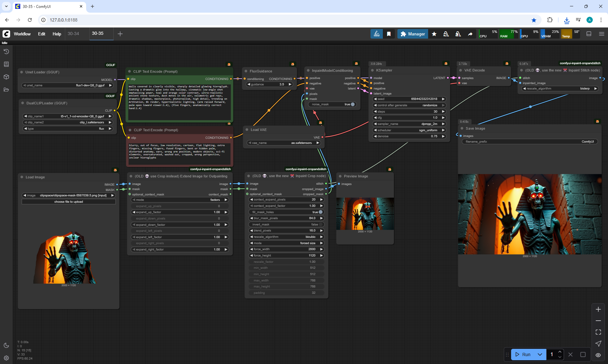Viewport: 608px width, 364px height.
Task: Click fit view icon on canvas controls
Action: coord(598,332)
